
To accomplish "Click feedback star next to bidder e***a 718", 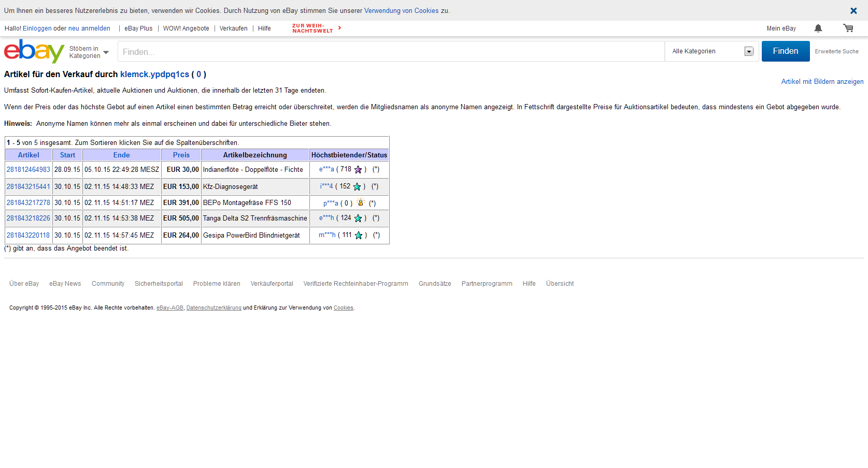I will [358, 170].
